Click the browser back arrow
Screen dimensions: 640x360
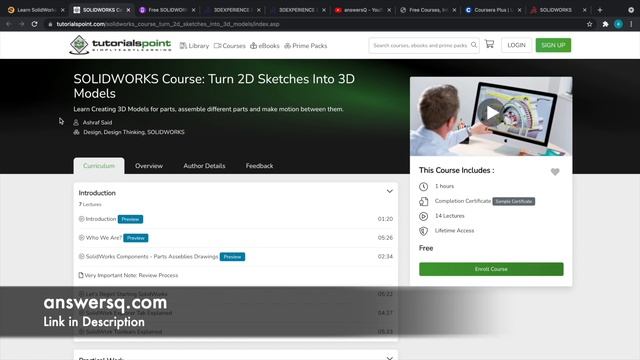pyautogui.click(x=9, y=24)
